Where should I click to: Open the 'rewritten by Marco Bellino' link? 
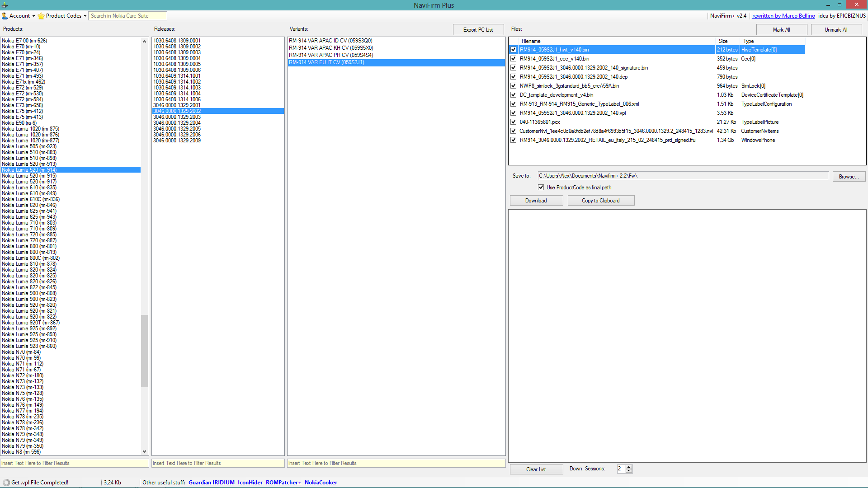tap(783, 16)
